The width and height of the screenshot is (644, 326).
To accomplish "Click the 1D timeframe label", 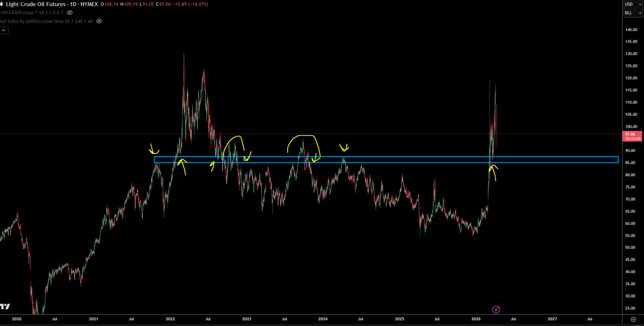I will (72, 4).
